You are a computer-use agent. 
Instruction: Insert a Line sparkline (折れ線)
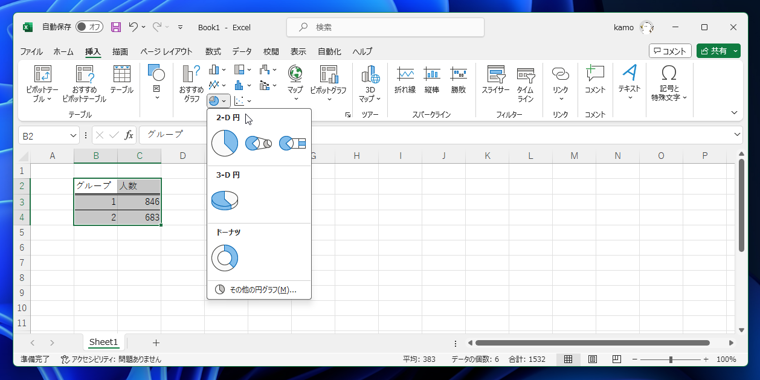click(x=405, y=80)
